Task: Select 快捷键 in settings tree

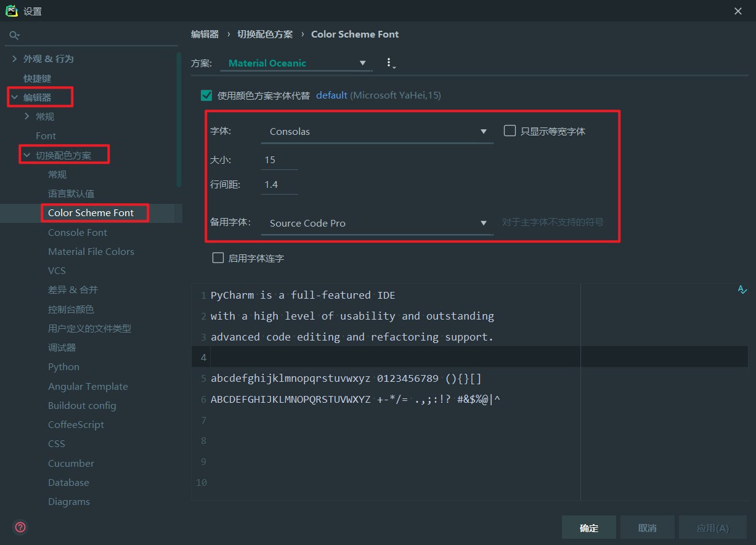Action: point(38,78)
